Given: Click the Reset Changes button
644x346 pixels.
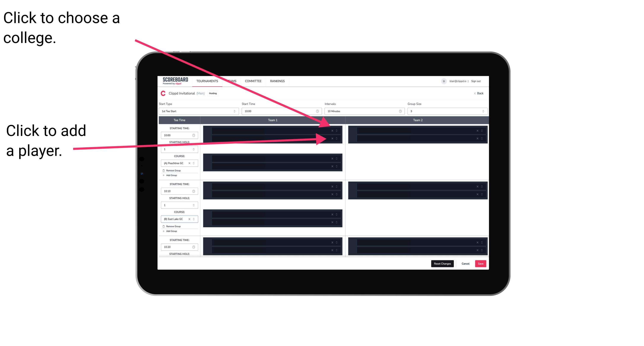Looking at the screenshot, I should [x=443, y=264].
